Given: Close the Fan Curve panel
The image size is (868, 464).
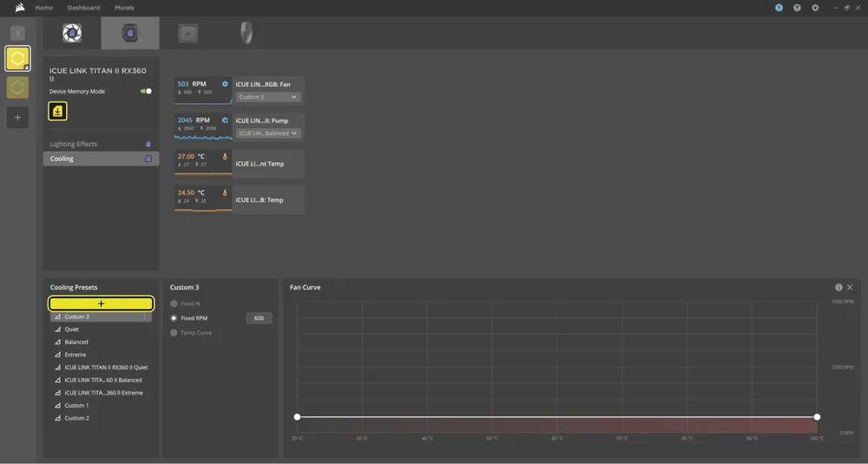Looking at the screenshot, I should (851, 288).
